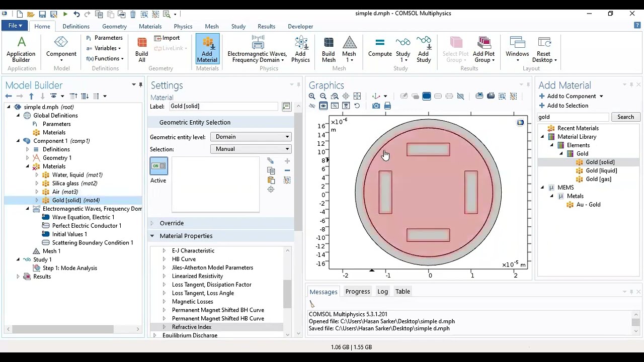Click the Functions button in ribbon
This screenshot has height=362, width=644.
(105, 59)
